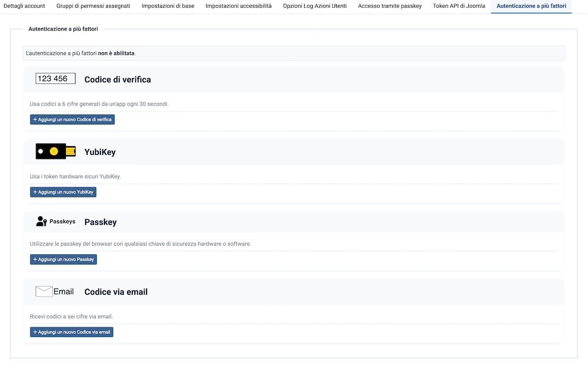Click the Passkey section heading
588x369 pixels.
pyautogui.click(x=100, y=222)
